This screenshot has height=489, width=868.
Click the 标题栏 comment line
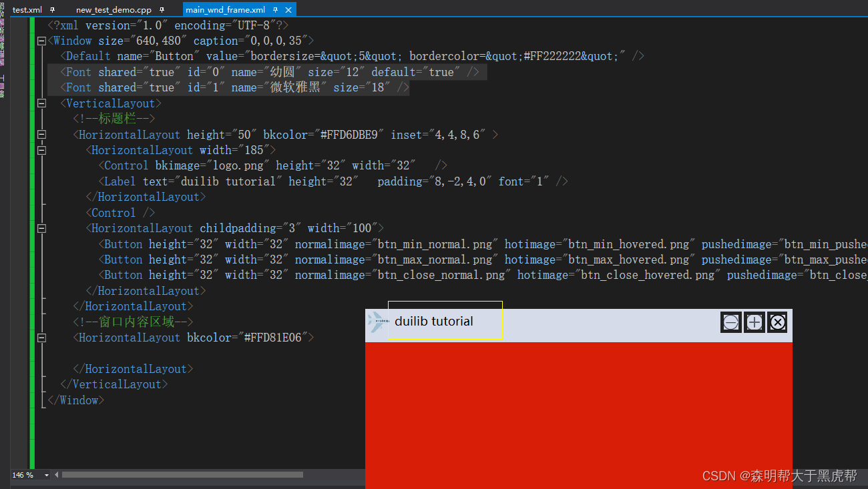[x=114, y=119]
